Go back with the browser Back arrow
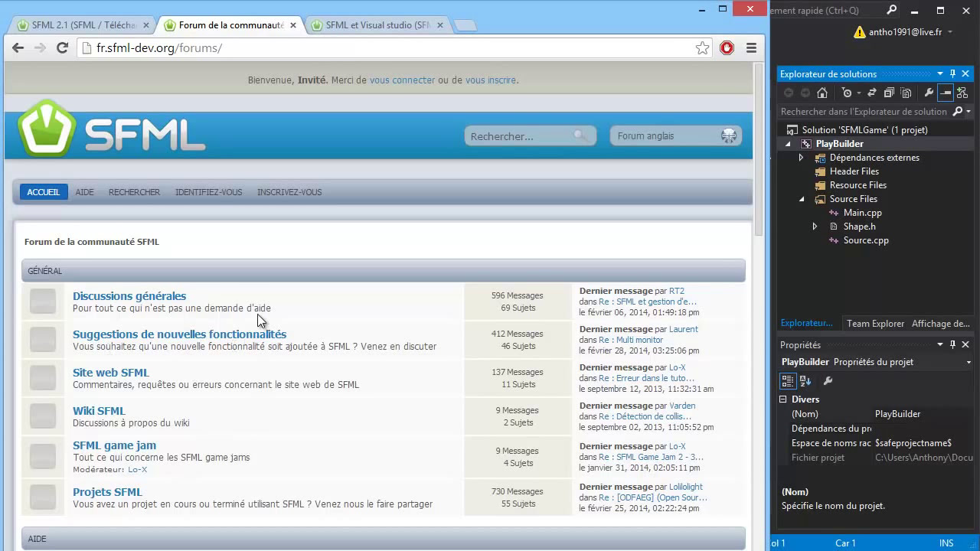The height and width of the screenshot is (551, 980). (x=18, y=47)
